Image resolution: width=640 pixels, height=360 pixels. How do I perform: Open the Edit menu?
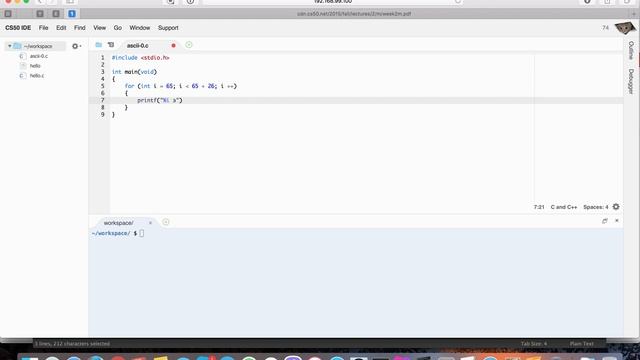(x=61, y=28)
